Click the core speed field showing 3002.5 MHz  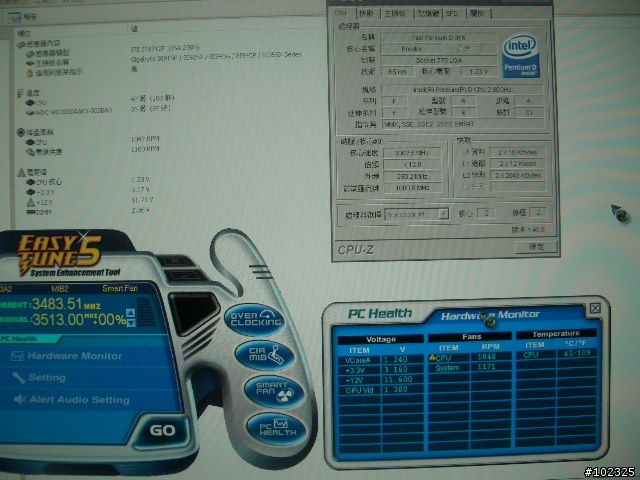[412, 153]
